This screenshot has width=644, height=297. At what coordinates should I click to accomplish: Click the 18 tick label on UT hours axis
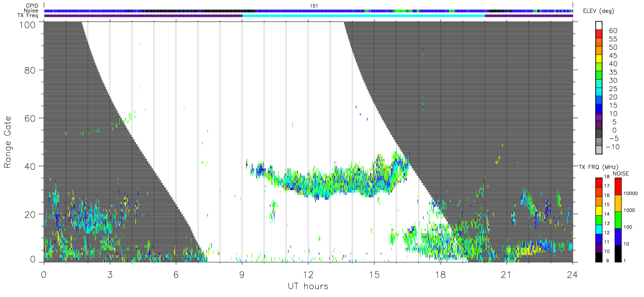coord(441,274)
